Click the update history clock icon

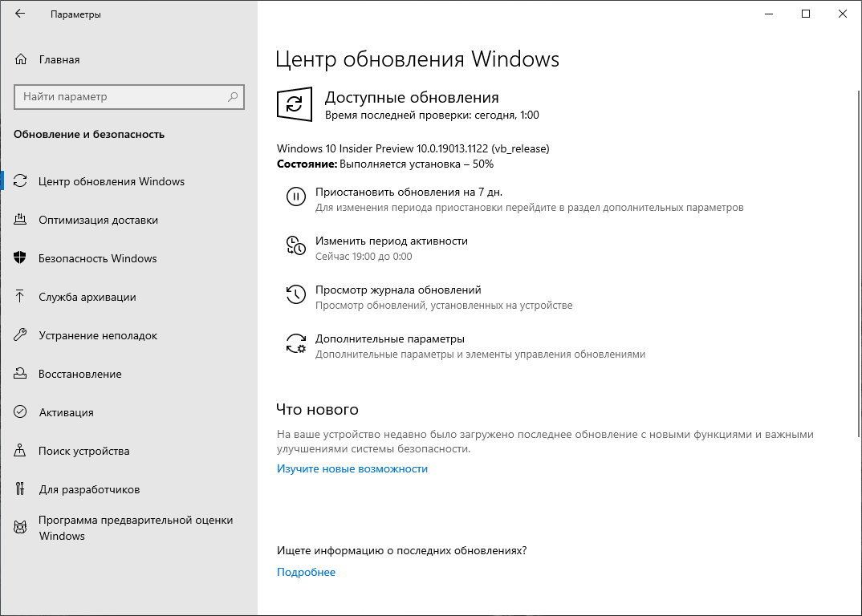click(x=297, y=295)
